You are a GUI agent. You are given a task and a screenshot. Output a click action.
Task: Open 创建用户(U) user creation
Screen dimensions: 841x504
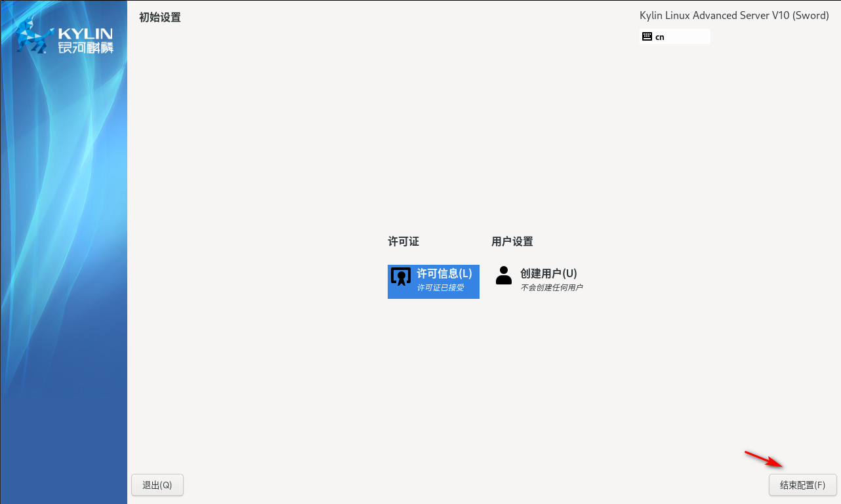(x=548, y=274)
